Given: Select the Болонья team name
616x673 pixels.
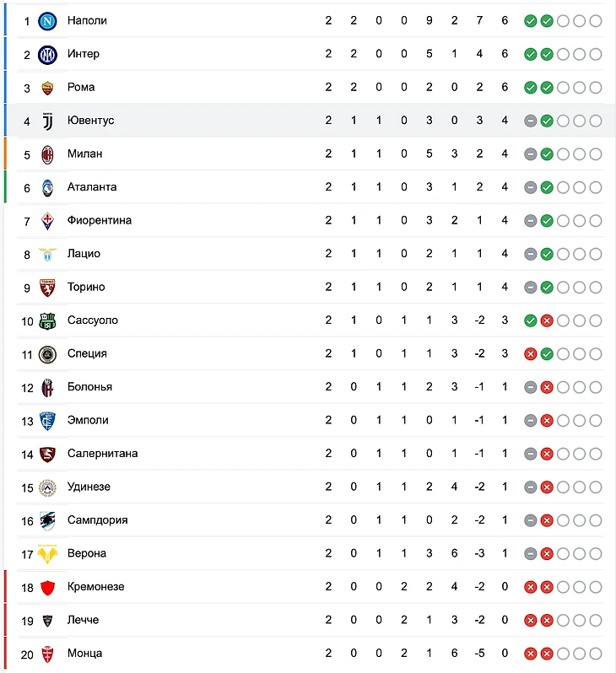Looking at the screenshot, I should [x=89, y=387].
